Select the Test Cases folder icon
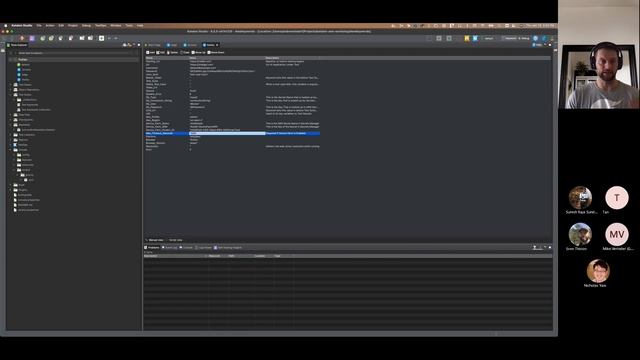This screenshot has width=640, height=360. [16, 84]
